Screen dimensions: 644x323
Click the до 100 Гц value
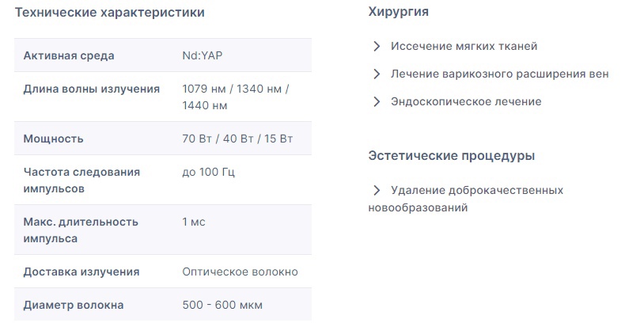[x=208, y=172]
